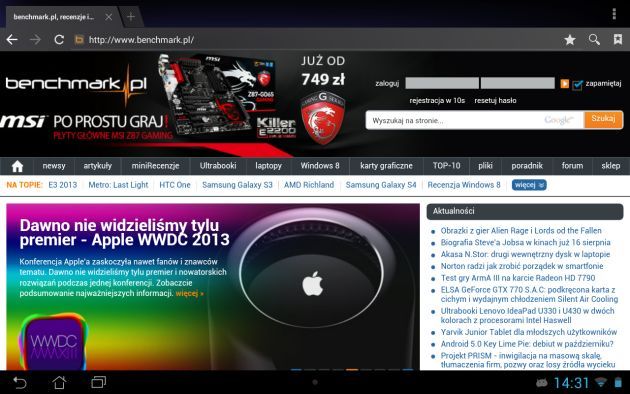Open the TOP-10 menu item
Viewport: 630px width, 394px height.
pos(446,165)
